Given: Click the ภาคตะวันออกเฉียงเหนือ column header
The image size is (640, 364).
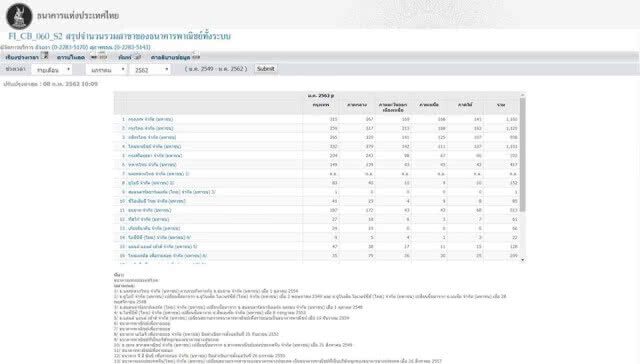Looking at the screenshot, I should (393, 107).
